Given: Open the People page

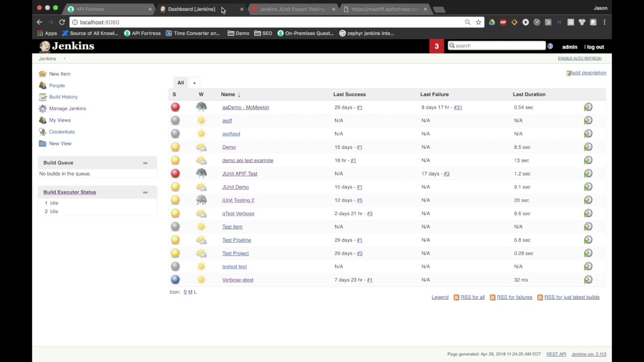Looking at the screenshot, I should 57,85.
